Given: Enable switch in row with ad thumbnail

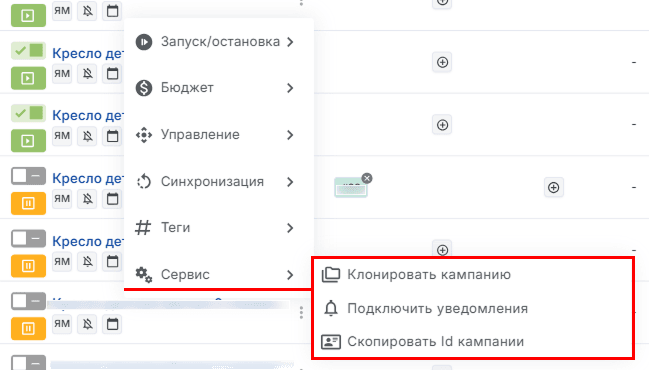Looking at the screenshot, I should [28, 176].
